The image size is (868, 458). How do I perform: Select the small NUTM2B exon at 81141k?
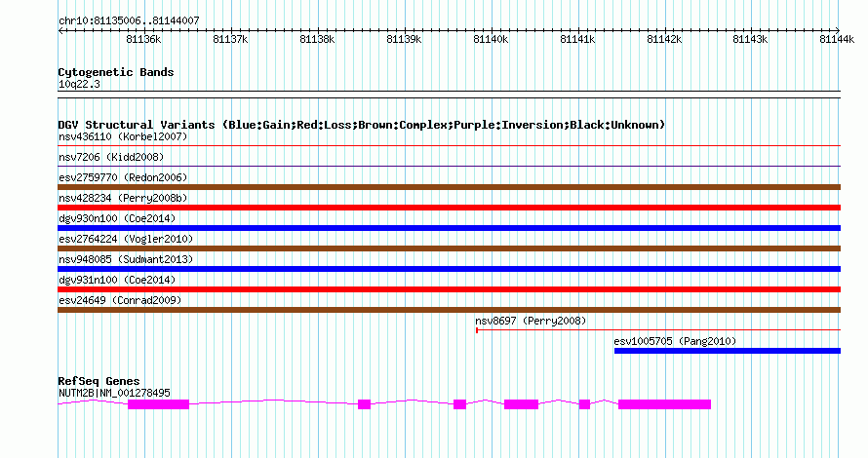point(584,404)
